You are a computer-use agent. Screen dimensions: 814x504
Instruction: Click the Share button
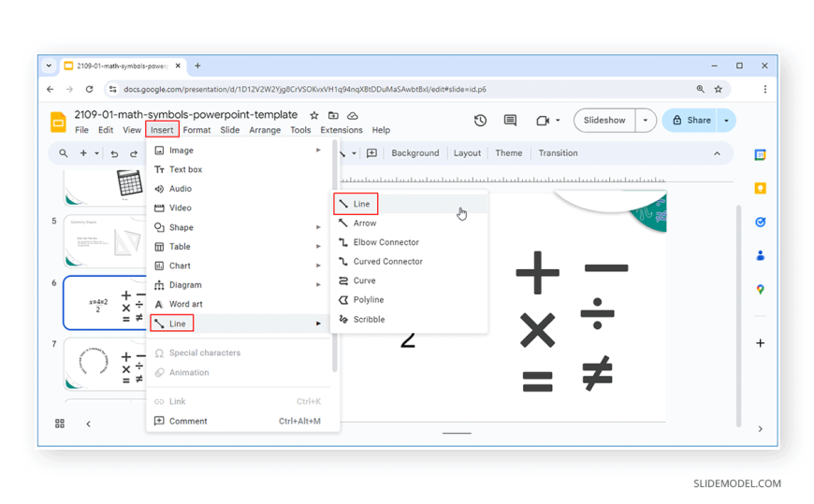690,121
